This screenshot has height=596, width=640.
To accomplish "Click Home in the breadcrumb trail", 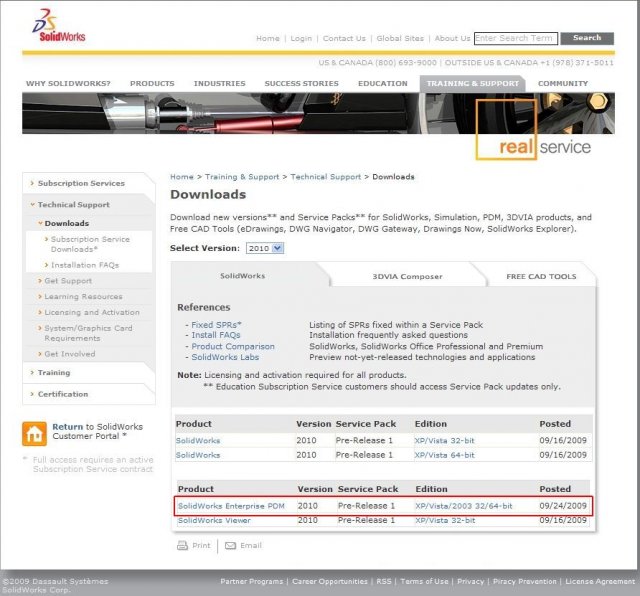I will pyautogui.click(x=182, y=177).
